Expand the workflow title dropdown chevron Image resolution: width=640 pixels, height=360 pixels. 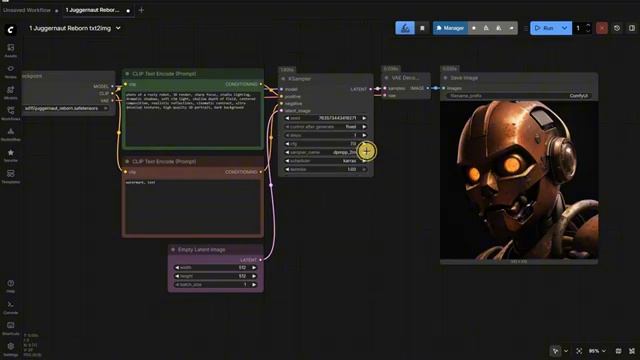tap(118, 28)
